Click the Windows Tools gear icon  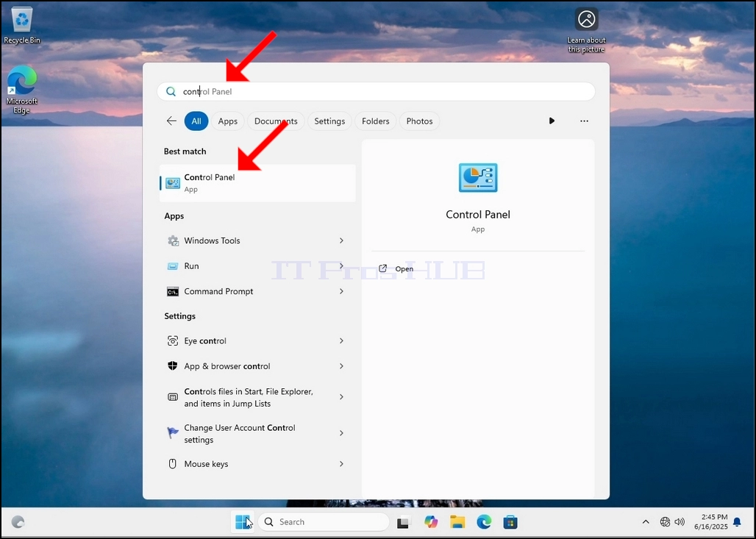(x=173, y=240)
